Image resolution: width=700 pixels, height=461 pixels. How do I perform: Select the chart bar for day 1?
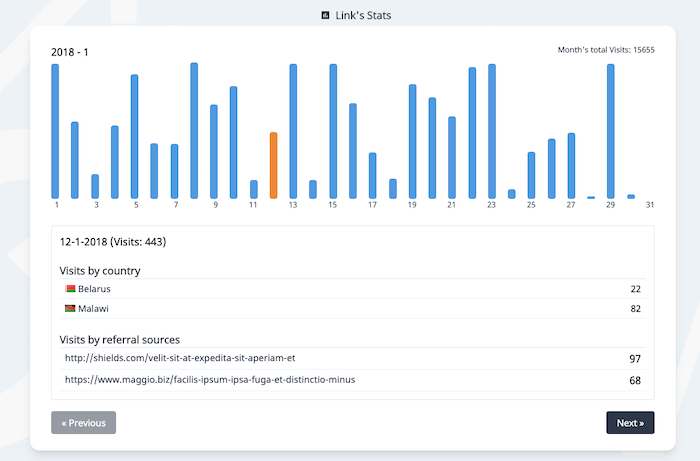click(55, 131)
